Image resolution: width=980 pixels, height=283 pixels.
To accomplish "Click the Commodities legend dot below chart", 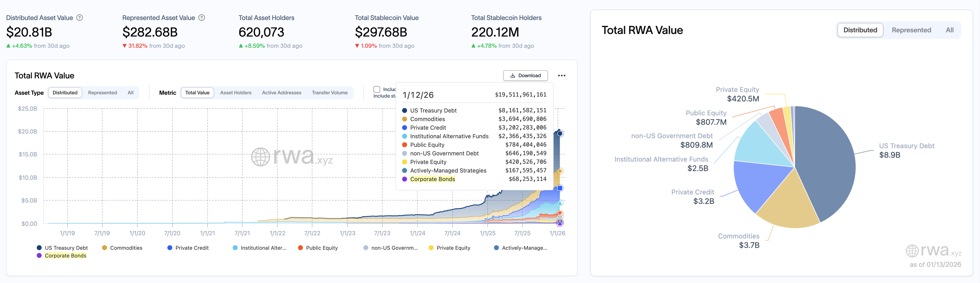I will click(x=104, y=248).
